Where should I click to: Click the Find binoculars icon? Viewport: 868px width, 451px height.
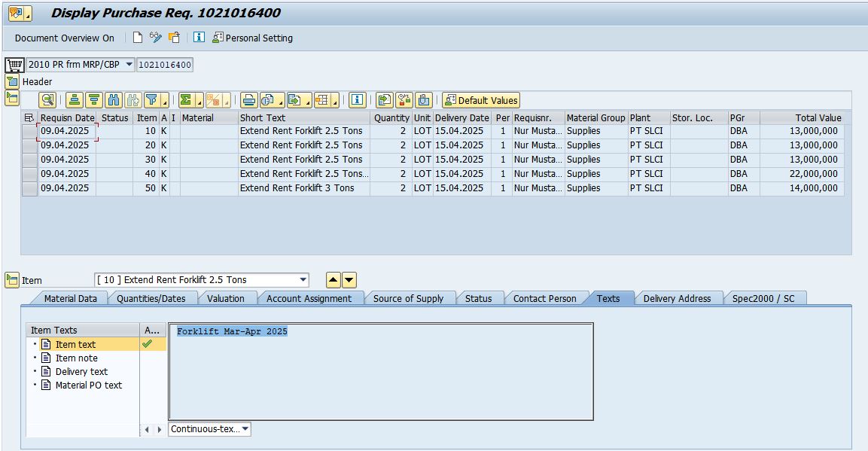(x=114, y=100)
